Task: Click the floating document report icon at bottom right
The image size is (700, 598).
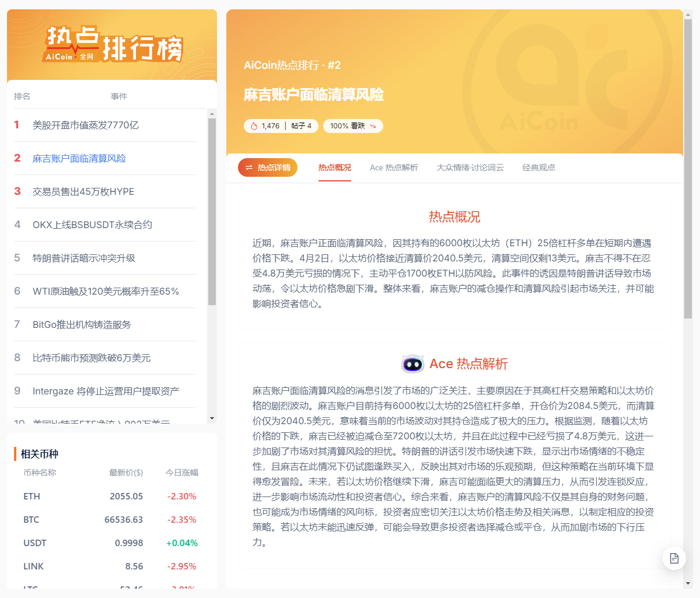Action: point(674,558)
